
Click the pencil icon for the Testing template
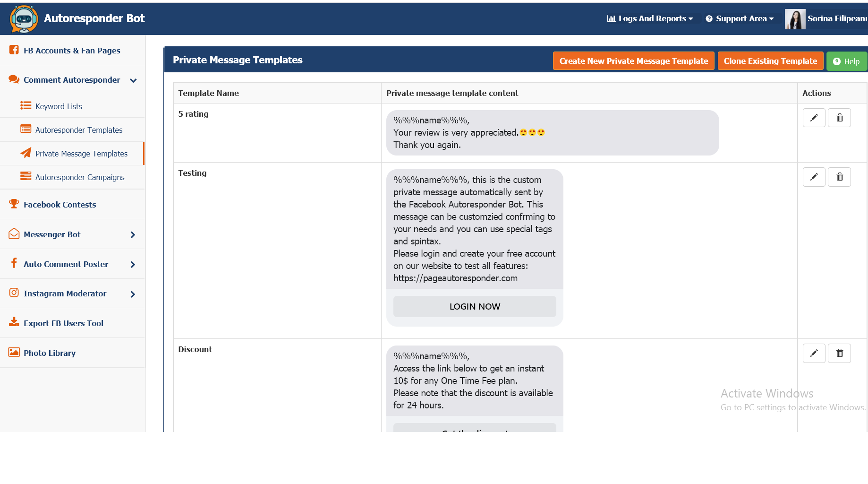[814, 177]
